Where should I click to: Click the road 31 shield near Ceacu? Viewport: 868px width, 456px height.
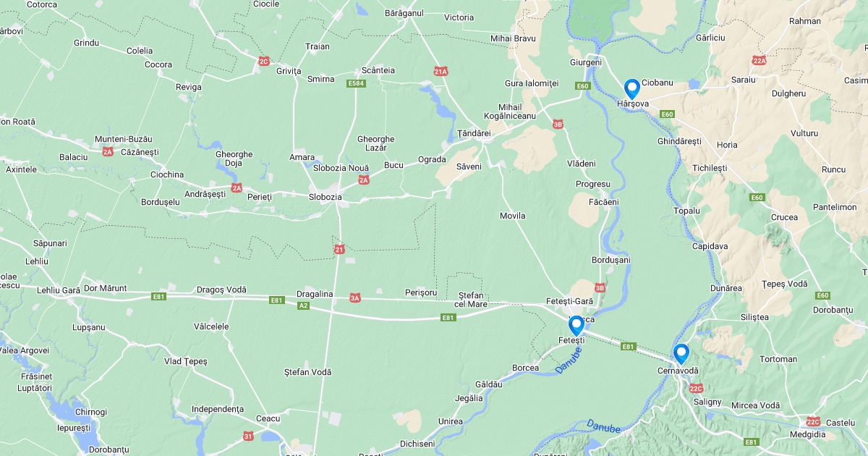click(x=248, y=436)
